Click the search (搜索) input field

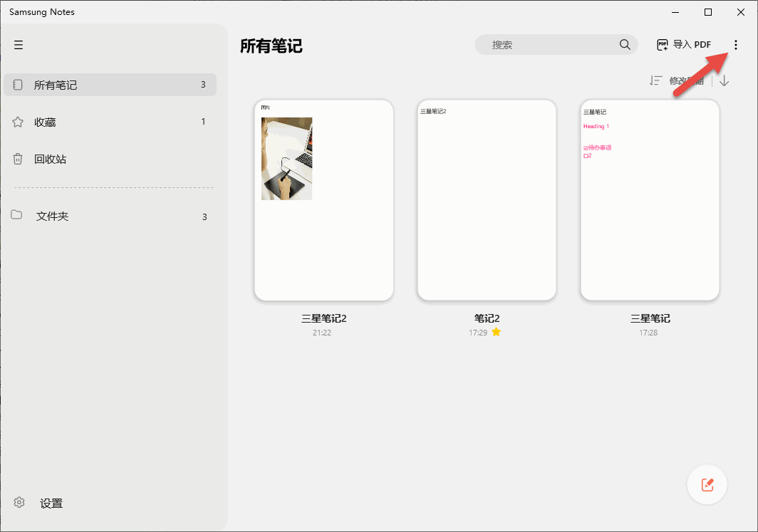(x=556, y=44)
